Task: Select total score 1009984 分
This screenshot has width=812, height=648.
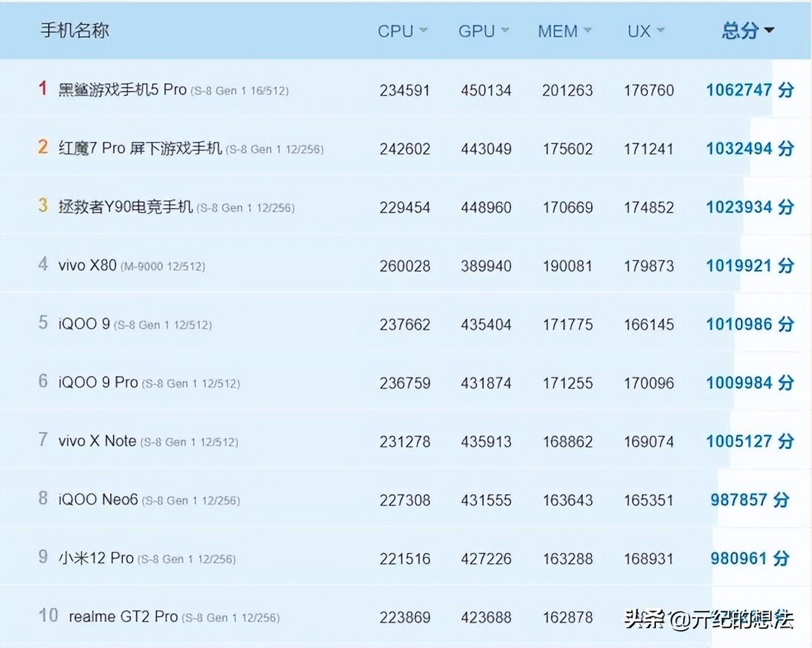Action: click(750, 382)
